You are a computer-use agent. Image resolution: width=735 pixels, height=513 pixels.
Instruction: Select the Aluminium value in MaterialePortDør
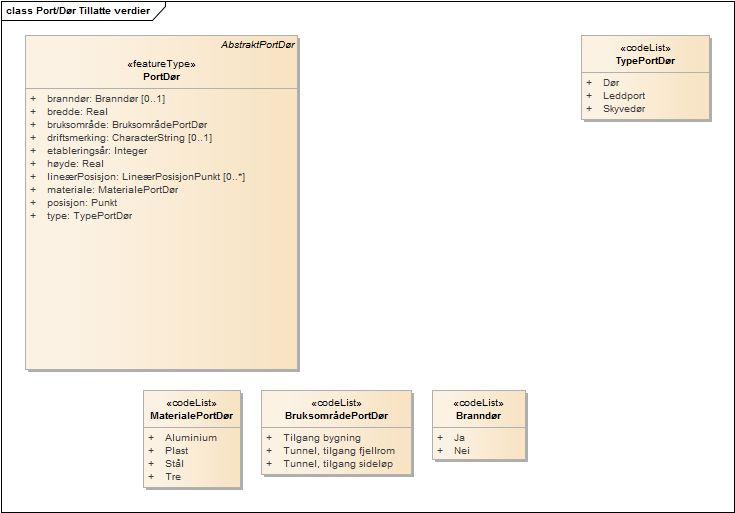pos(190,438)
